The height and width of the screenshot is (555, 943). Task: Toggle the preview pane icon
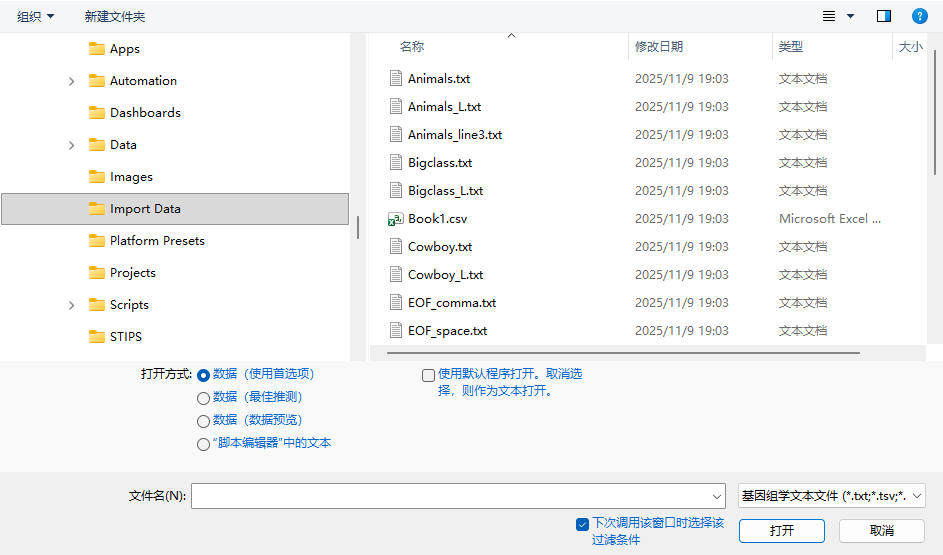pos(883,16)
